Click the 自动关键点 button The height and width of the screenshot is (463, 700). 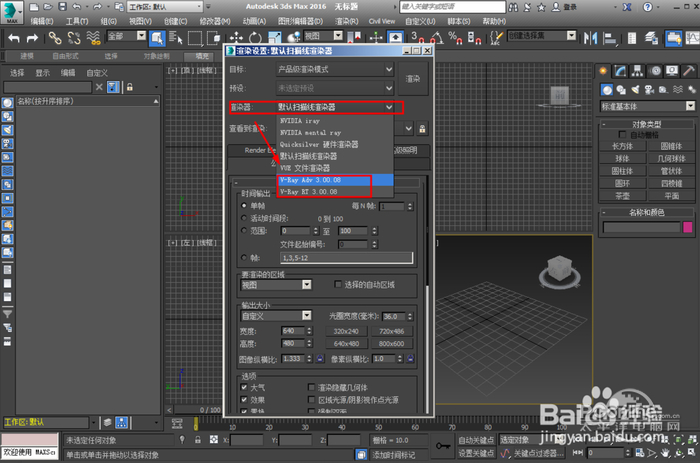pyautogui.click(x=476, y=440)
